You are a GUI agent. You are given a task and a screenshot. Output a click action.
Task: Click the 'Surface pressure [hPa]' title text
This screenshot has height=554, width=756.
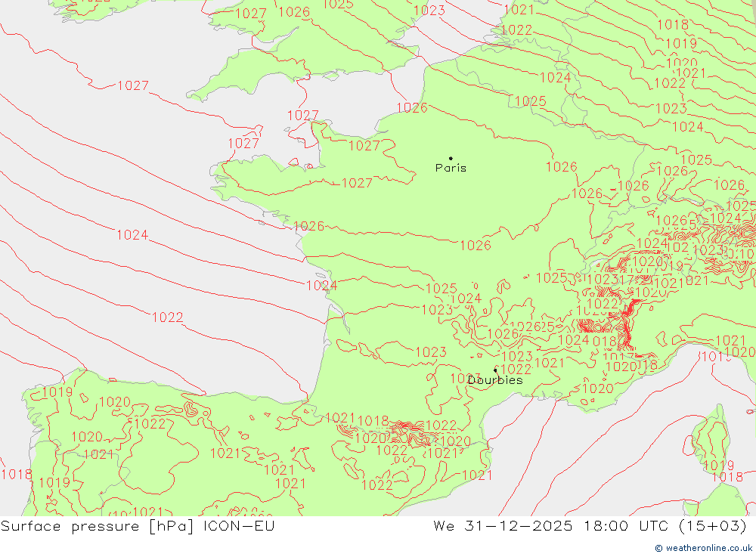point(97,525)
